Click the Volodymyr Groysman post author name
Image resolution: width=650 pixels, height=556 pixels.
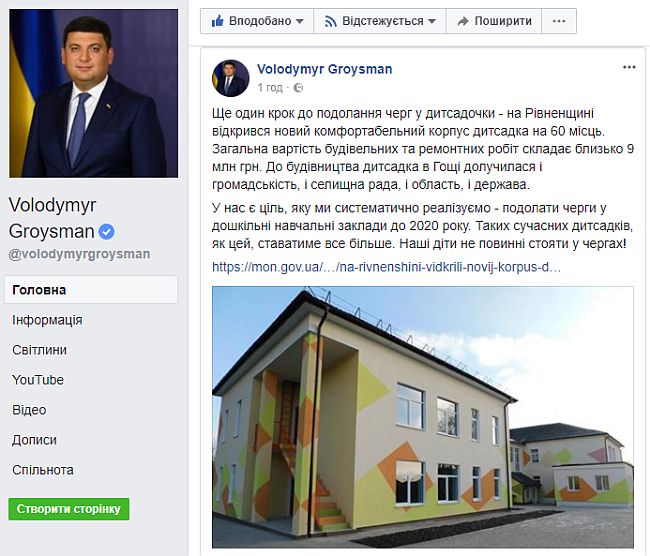coord(325,69)
